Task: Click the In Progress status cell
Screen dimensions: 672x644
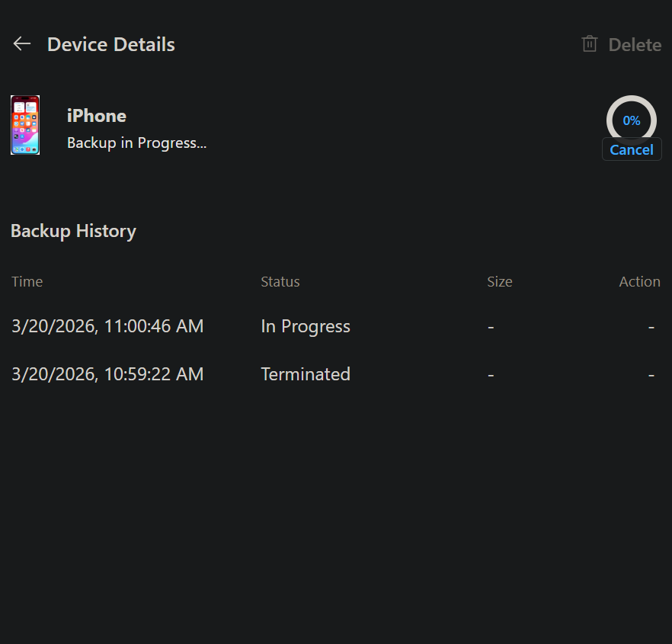Action: click(x=305, y=327)
